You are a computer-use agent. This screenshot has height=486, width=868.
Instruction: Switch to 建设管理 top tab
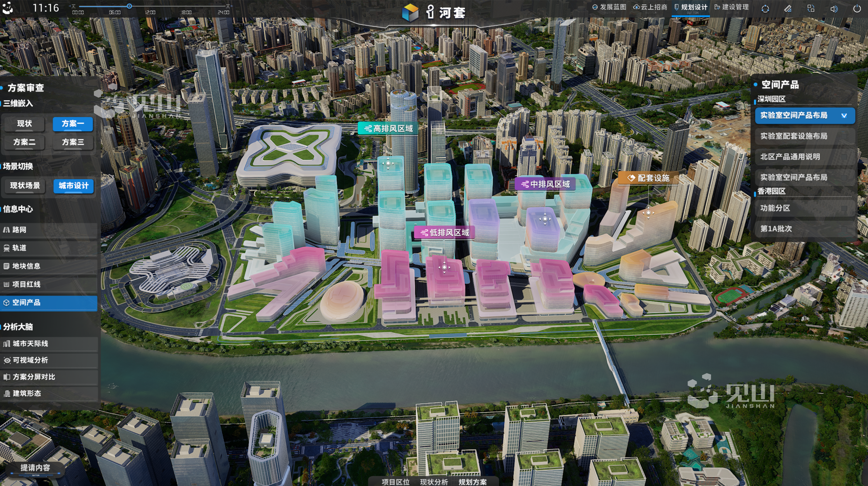tap(732, 8)
